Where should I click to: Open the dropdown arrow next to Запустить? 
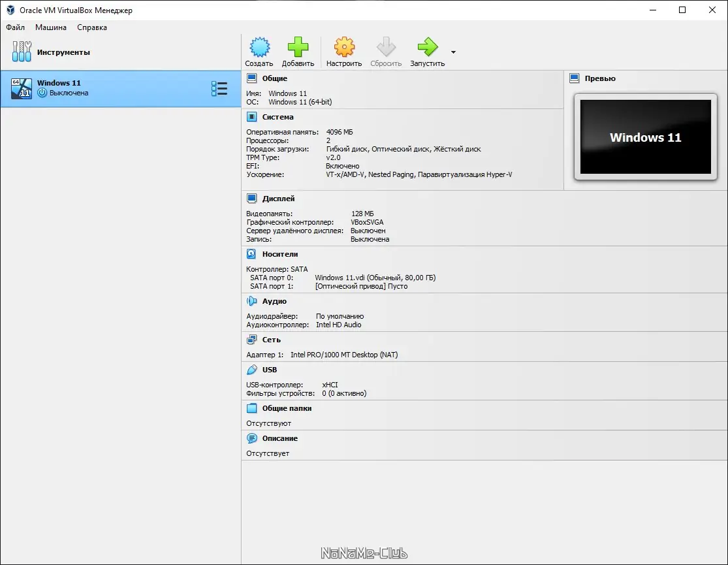tap(453, 52)
